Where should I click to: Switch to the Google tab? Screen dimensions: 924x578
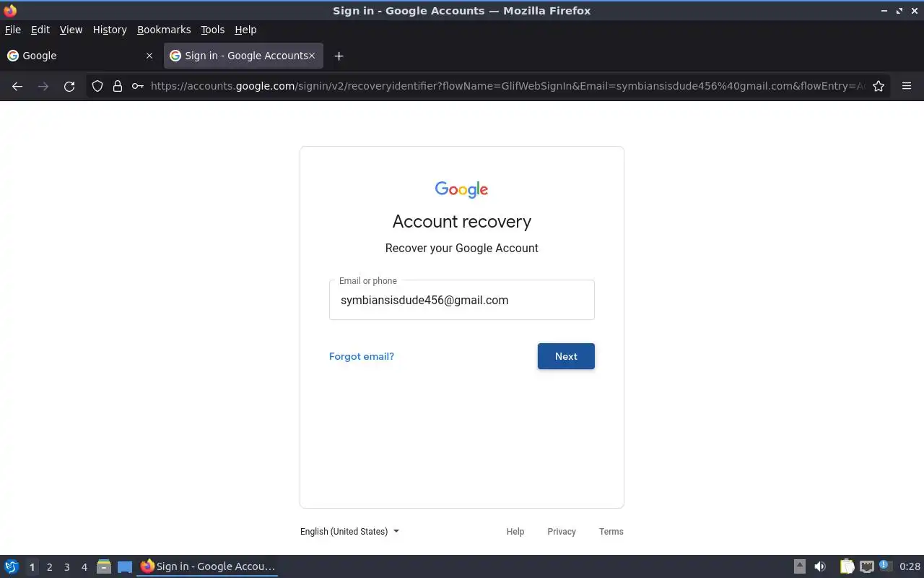pyautogui.click(x=79, y=56)
